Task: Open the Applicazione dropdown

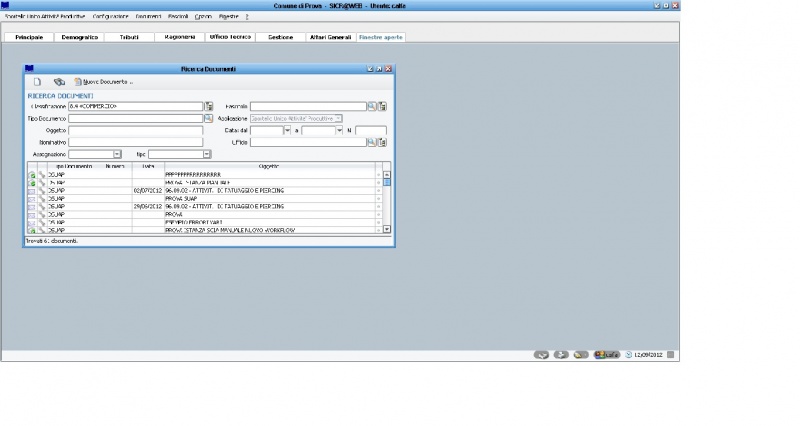Action: tap(338, 118)
